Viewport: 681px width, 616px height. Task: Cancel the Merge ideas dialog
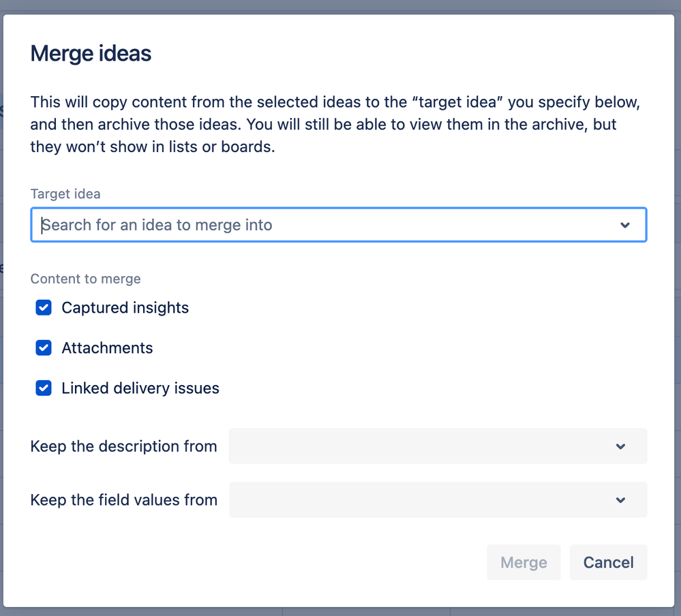click(608, 562)
